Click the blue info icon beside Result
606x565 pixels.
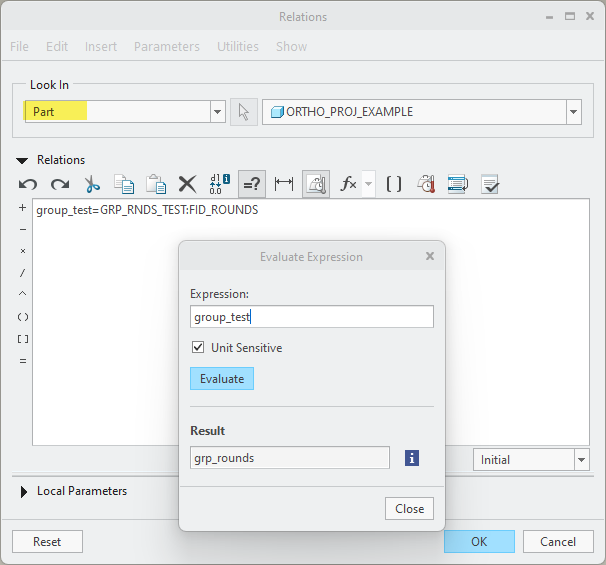pyautogui.click(x=412, y=458)
